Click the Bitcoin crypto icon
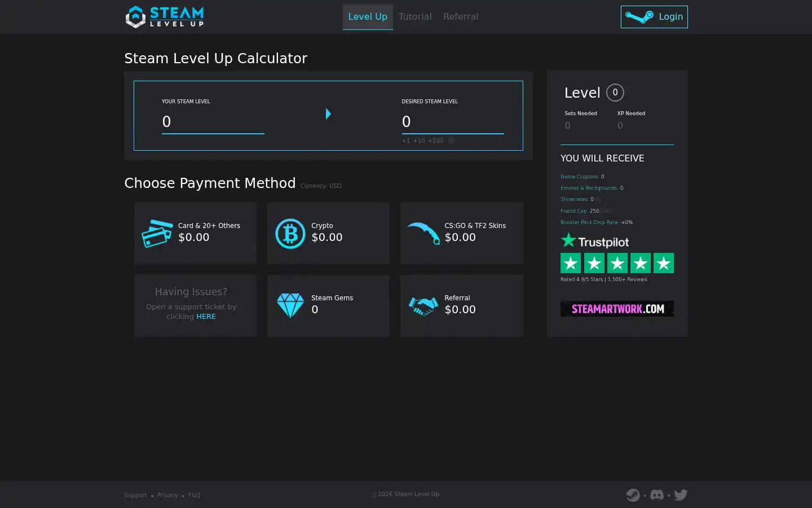812x508 pixels. (x=290, y=234)
